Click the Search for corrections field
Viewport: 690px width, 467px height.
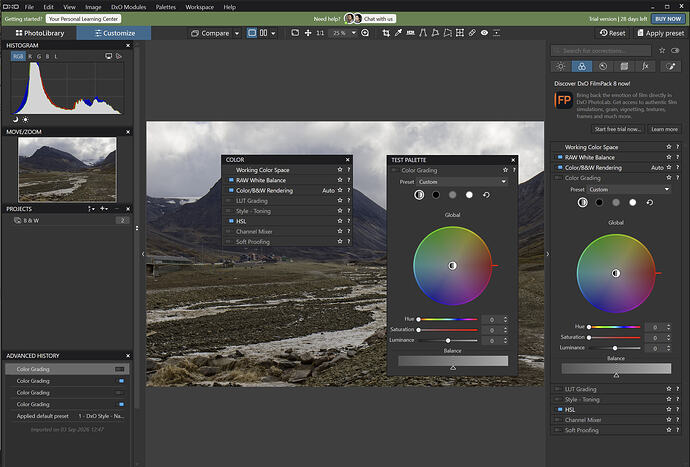tap(601, 51)
